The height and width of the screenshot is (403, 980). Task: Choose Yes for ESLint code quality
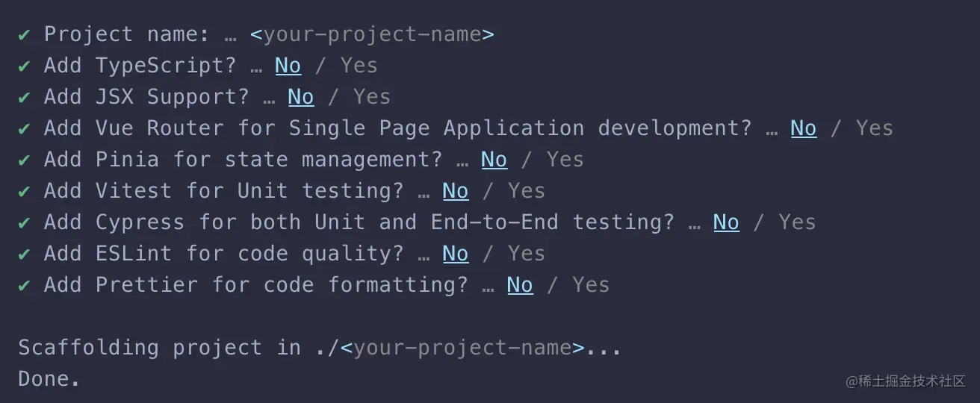[x=527, y=254]
